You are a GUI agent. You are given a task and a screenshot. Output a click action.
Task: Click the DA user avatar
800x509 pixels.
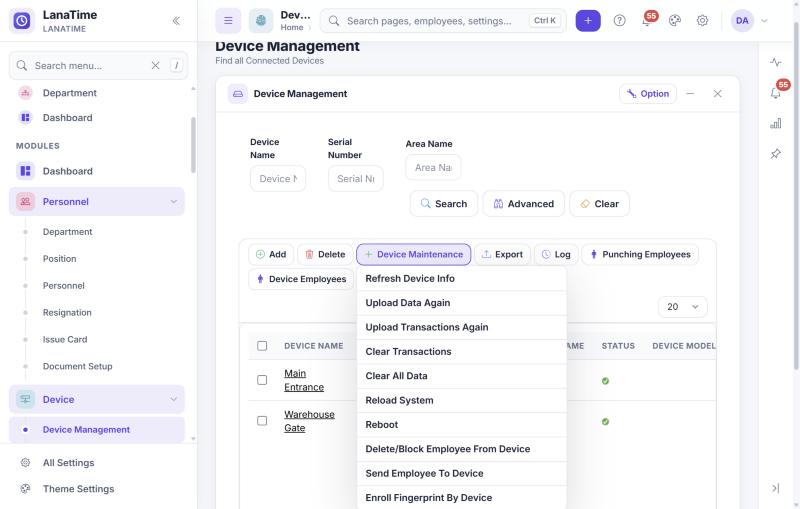point(742,20)
